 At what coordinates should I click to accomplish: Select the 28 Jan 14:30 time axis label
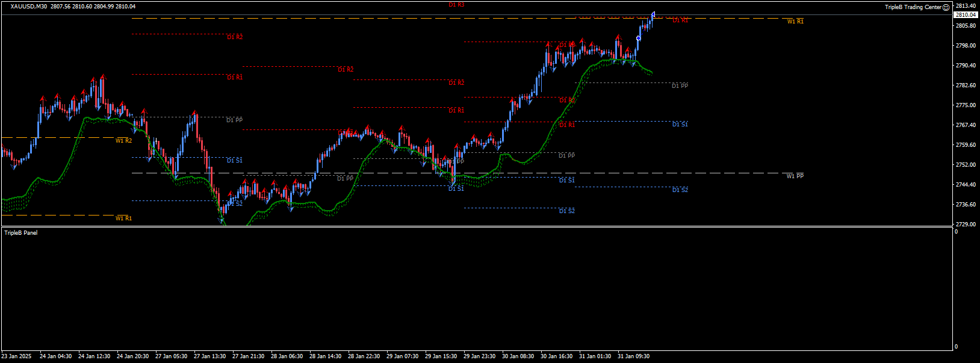click(x=325, y=356)
